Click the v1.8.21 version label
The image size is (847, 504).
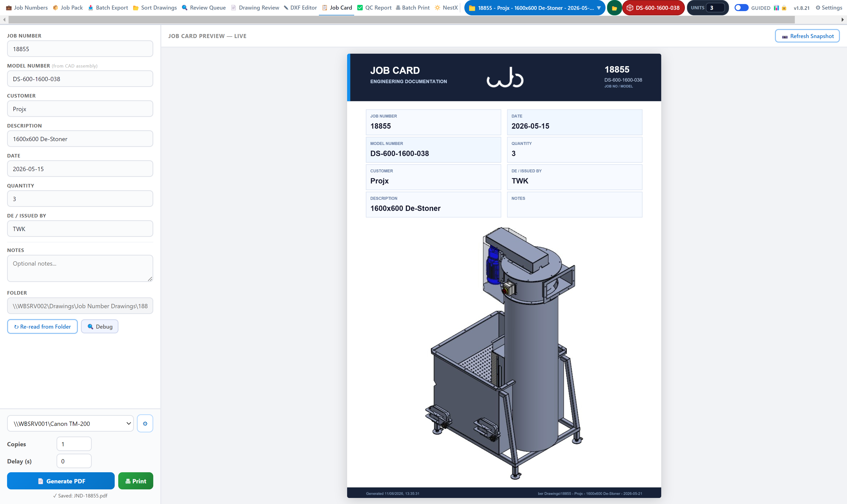pos(801,8)
